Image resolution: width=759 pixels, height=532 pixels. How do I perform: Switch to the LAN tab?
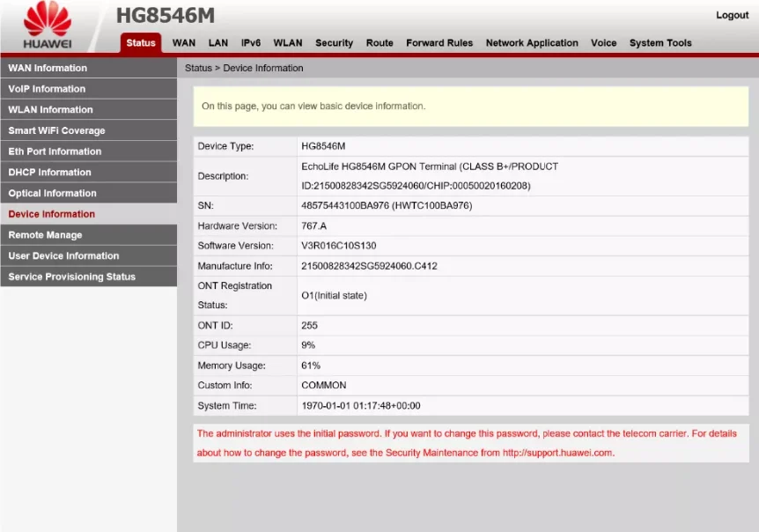(x=219, y=42)
